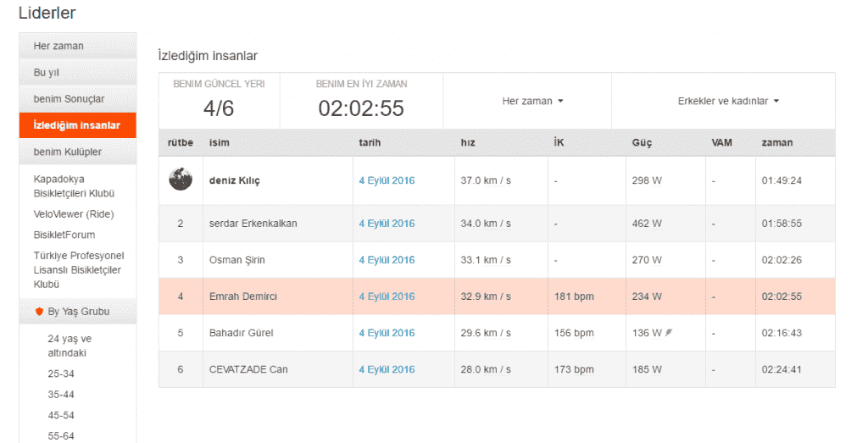The image size is (868, 443).
Task: Open CEVATZADE Can's 4 Eylül 2016 activity
Action: [x=387, y=369]
